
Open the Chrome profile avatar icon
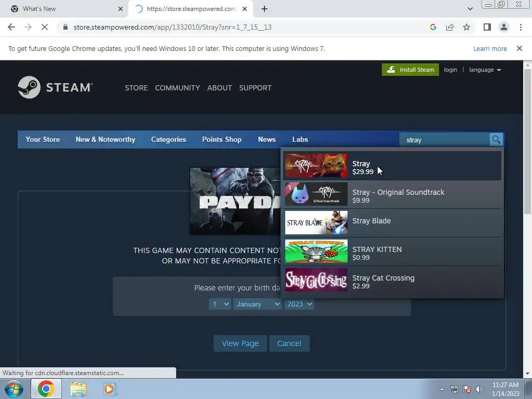(504, 27)
